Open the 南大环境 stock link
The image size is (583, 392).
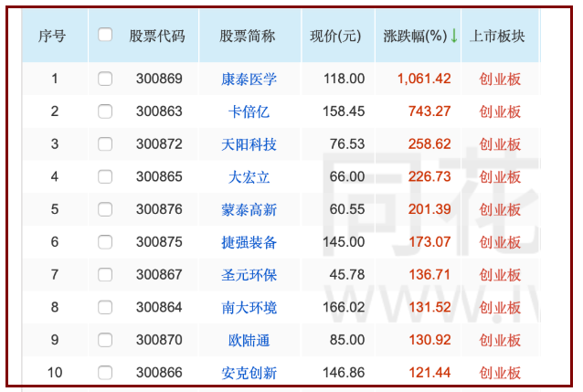click(249, 308)
